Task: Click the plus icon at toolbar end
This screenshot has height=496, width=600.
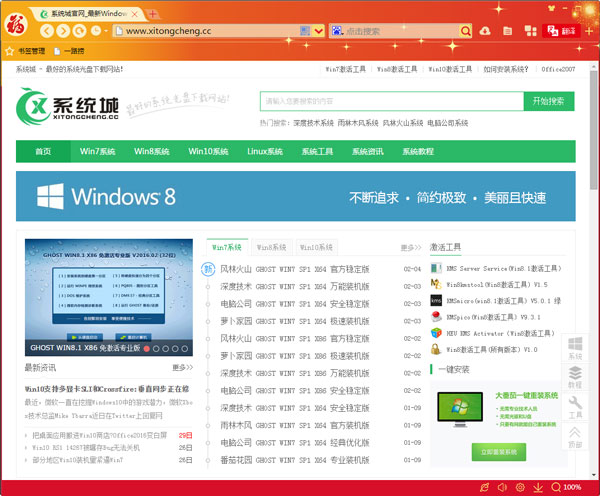Action: [589, 31]
